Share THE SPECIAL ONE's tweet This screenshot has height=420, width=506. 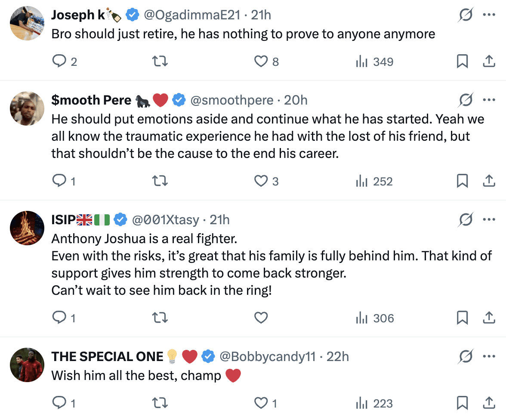coord(488,403)
